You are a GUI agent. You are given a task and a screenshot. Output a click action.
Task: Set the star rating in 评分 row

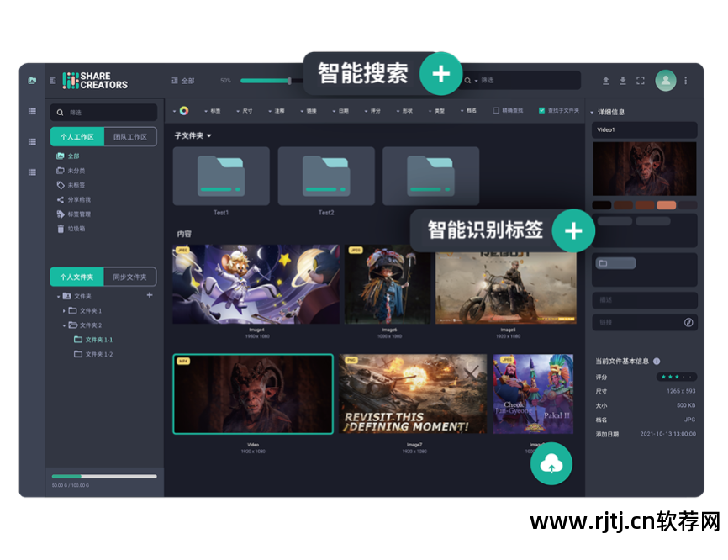[x=677, y=377]
